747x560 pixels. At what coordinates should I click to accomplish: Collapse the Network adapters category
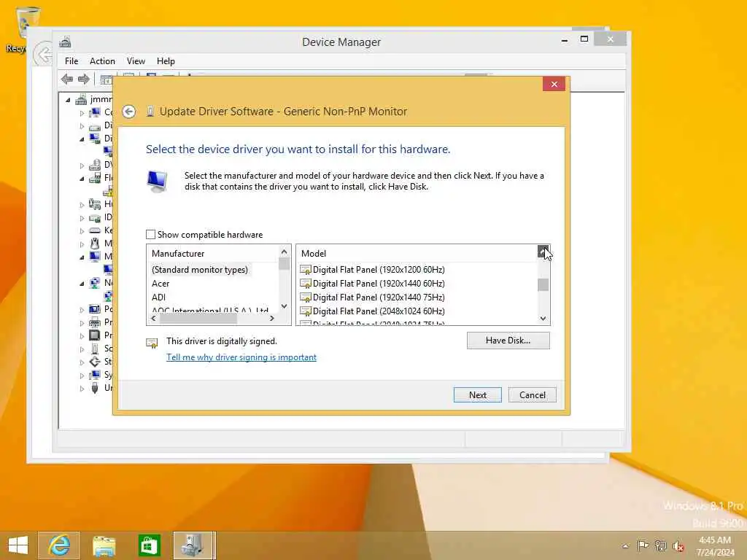tap(82, 284)
